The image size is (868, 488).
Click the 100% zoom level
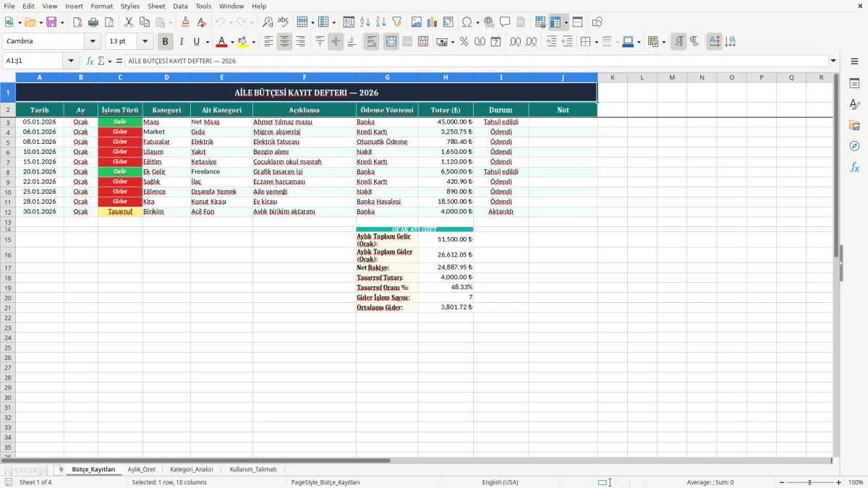click(856, 482)
